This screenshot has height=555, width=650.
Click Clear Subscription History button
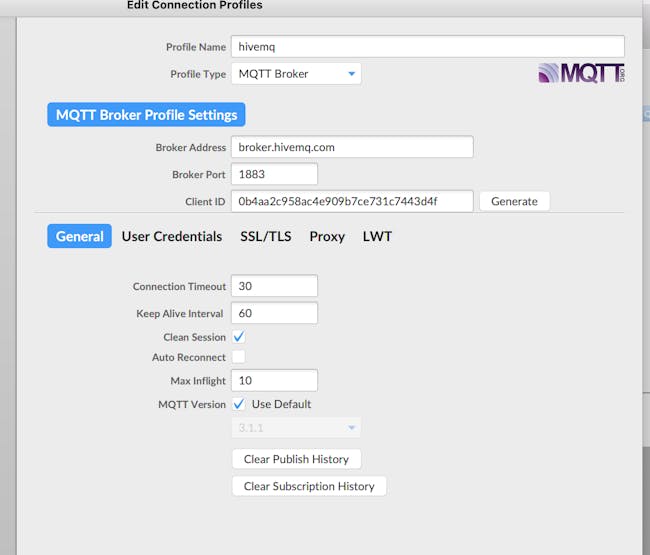pos(309,486)
